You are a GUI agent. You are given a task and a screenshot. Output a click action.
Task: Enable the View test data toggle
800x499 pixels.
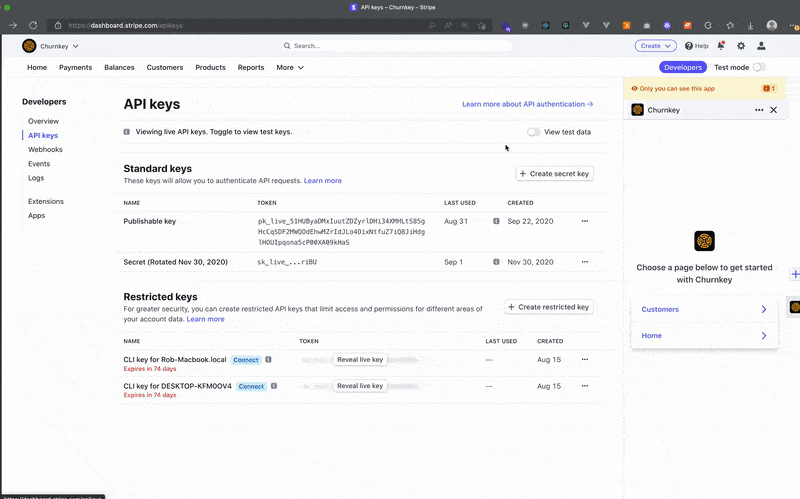pyautogui.click(x=534, y=132)
